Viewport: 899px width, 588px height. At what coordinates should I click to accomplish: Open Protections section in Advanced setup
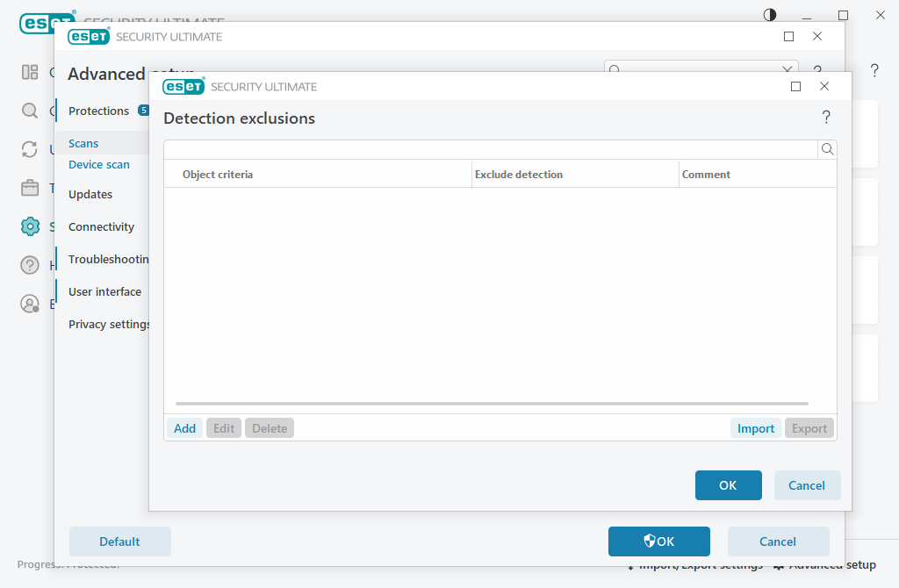(x=98, y=111)
